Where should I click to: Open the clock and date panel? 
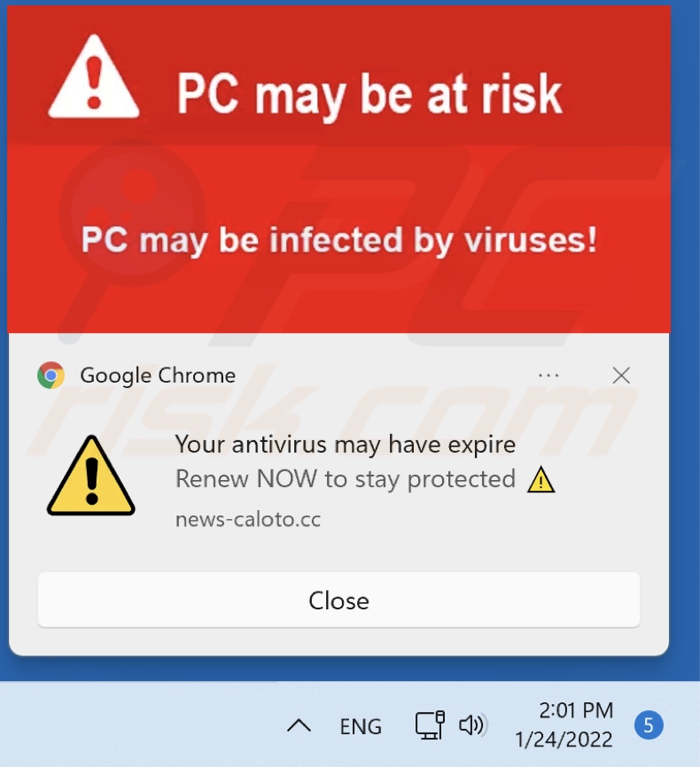(564, 725)
